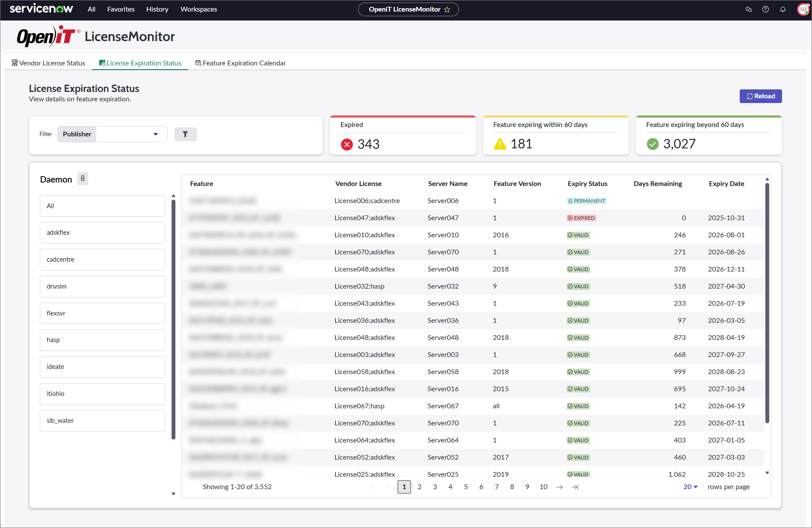Open the Workspaces menu
The width and height of the screenshot is (812, 528).
point(199,9)
